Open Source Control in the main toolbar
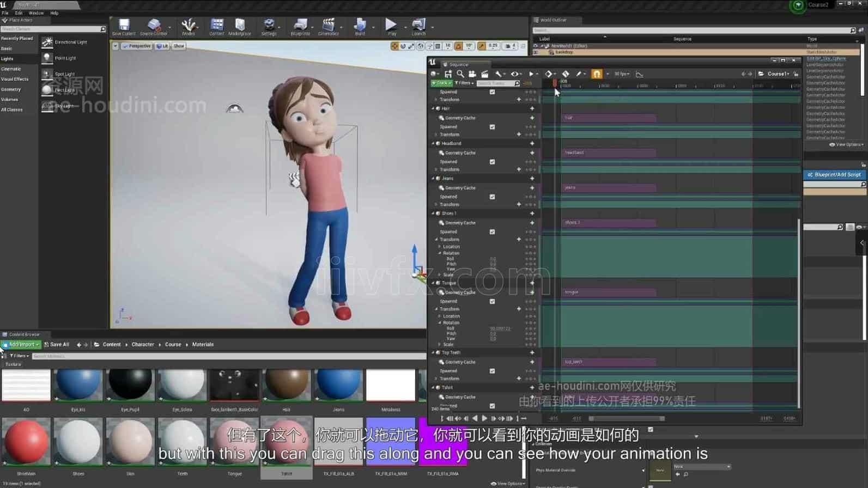Screen dimensions: 868x488 [x=154, y=27]
